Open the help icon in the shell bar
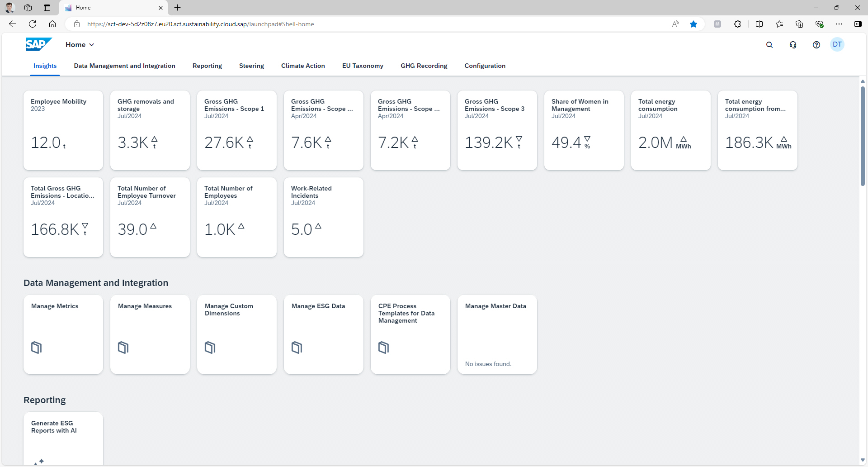868x467 pixels. tap(816, 44)
